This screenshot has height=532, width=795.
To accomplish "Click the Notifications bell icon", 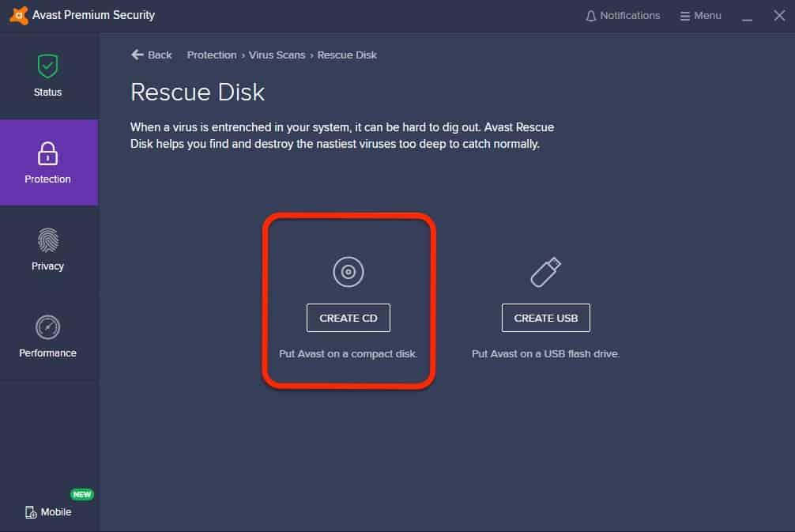I will [x=590, y=17].
